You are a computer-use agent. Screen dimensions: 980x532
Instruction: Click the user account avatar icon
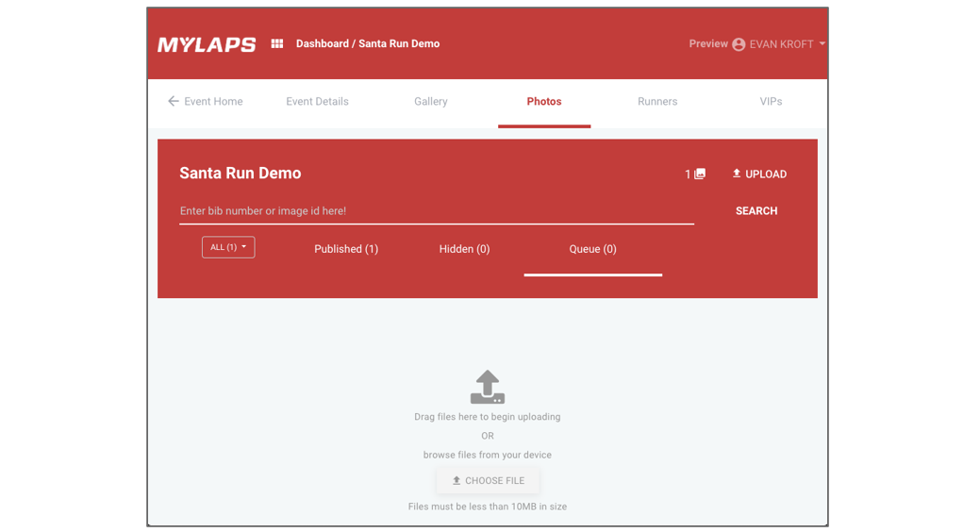[739, 44]
